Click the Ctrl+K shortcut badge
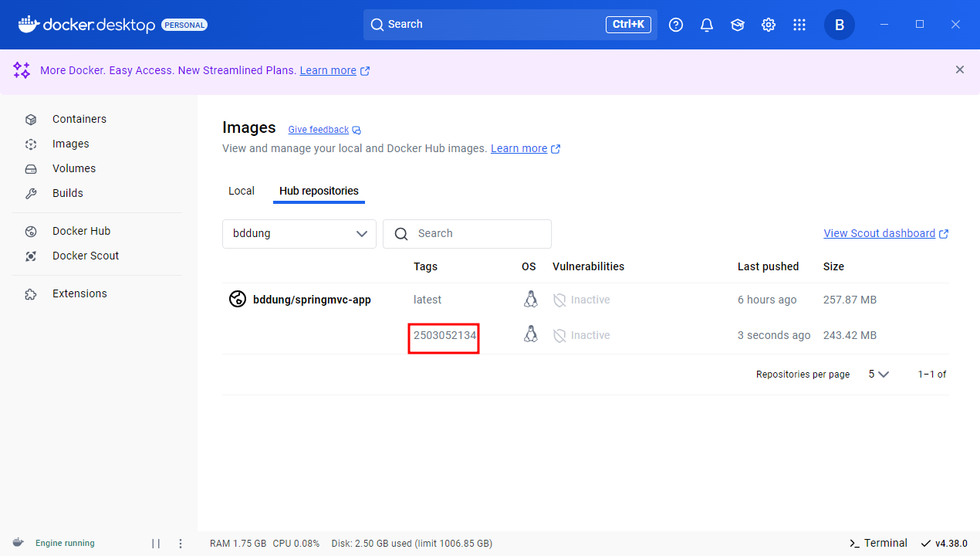 coord(628,25)
